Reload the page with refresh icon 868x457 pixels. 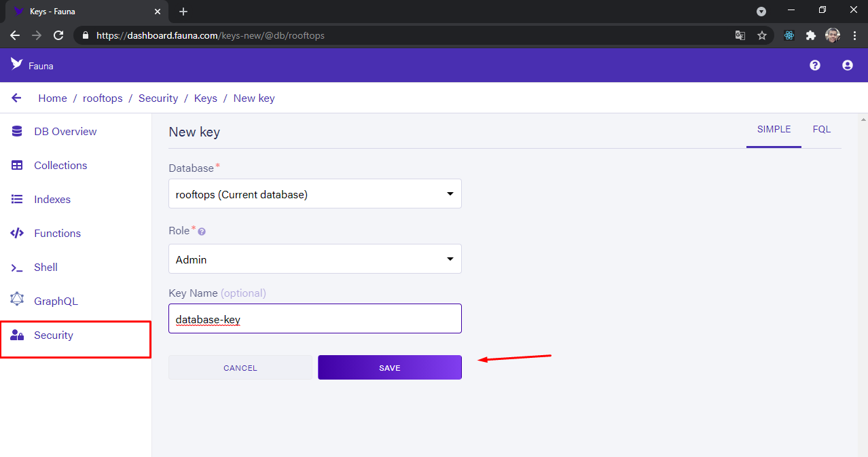tap(58, 35)
